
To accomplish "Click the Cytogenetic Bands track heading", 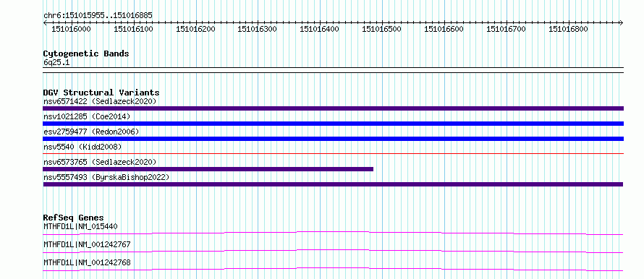I will (86, 53).
